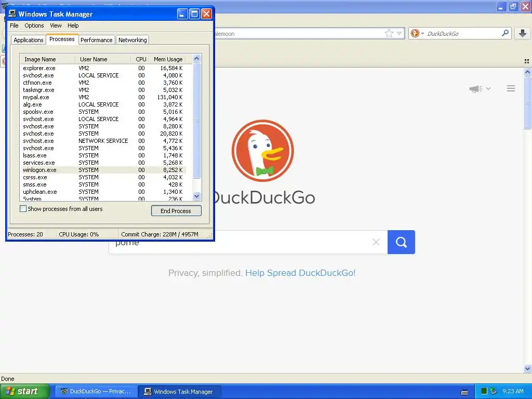
Task: Select the alg.exe process
Action: [x=103, y=104]
